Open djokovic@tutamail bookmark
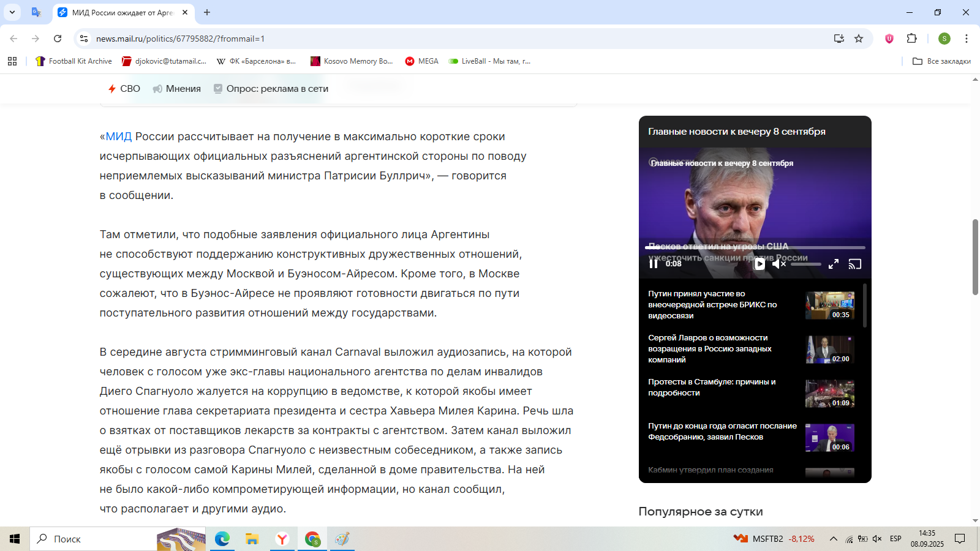Image resolution: width=980 pixels, height=551 pixels. (164, 61)
